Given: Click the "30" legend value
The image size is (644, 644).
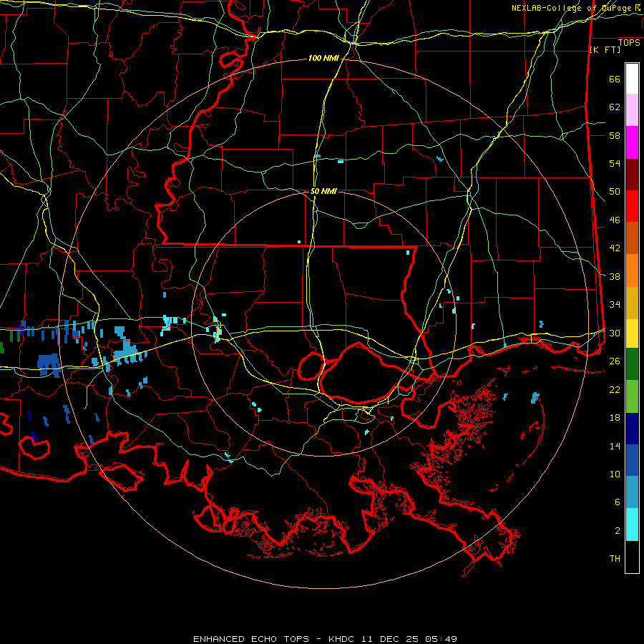Looking at the screenshot, I should point(615,333).
